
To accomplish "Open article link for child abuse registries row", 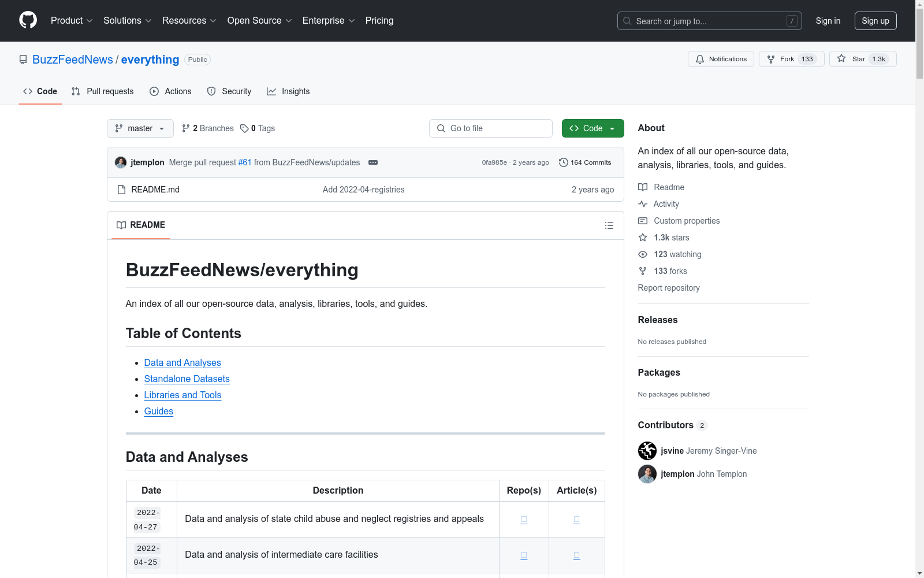I will coord(576,520).
